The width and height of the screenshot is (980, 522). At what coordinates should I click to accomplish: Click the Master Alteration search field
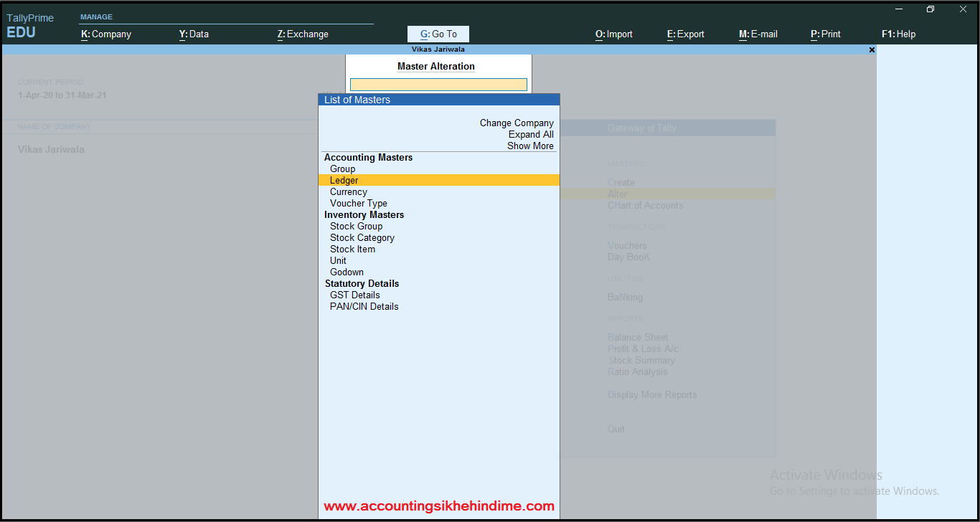(438, 85)
